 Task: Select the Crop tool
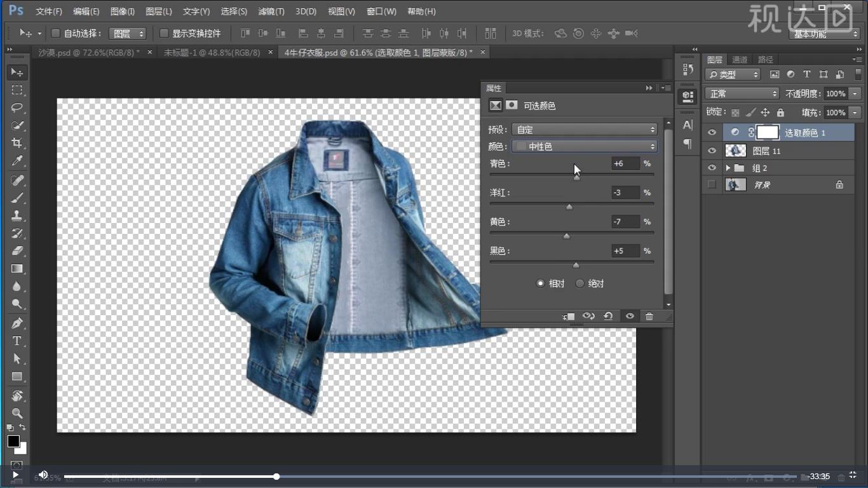[x=17, y=143]
